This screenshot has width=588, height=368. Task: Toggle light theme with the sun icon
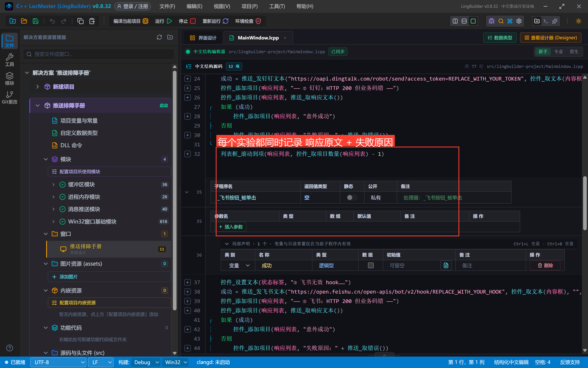pyautogui.click(x=578, y=21)
